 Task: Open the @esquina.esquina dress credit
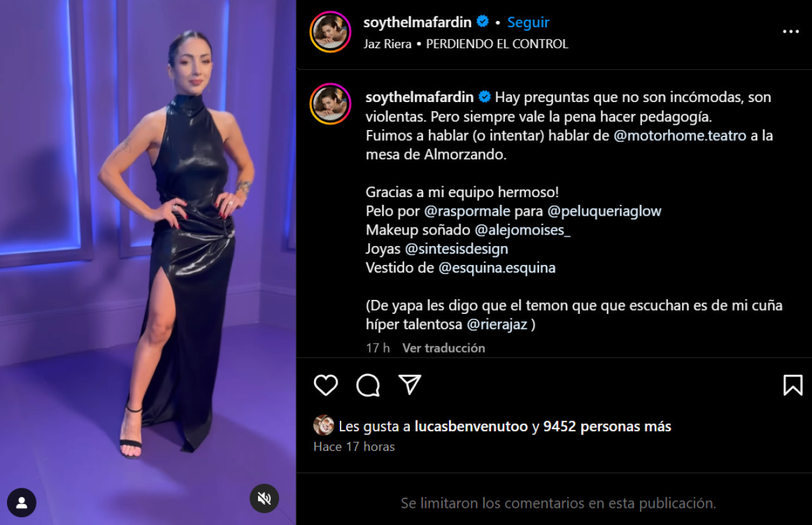pyautogui.click(x=497, y=268)
